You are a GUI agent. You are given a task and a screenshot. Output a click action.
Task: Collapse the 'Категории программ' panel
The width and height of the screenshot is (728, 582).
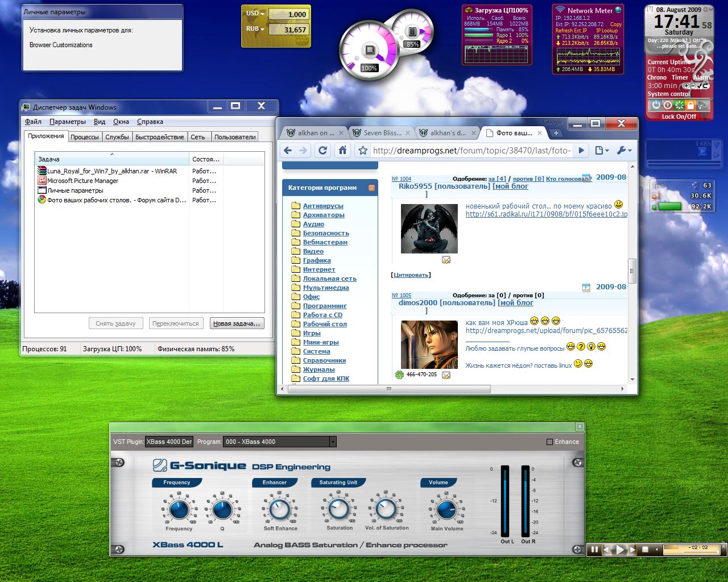(371, 188)
